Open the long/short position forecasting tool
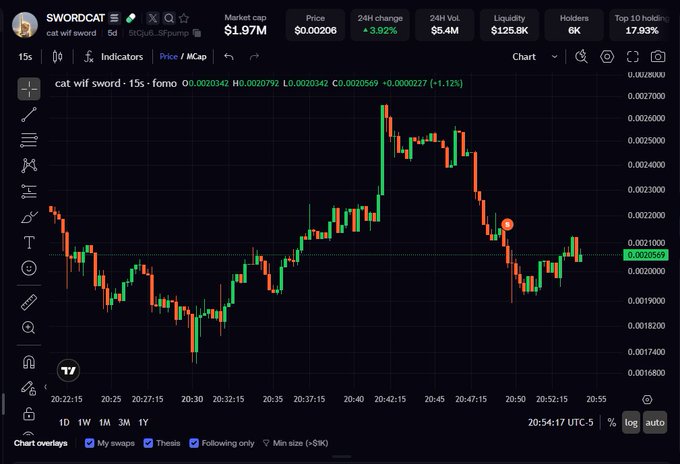Screen dimensions: 680x464 29,191
